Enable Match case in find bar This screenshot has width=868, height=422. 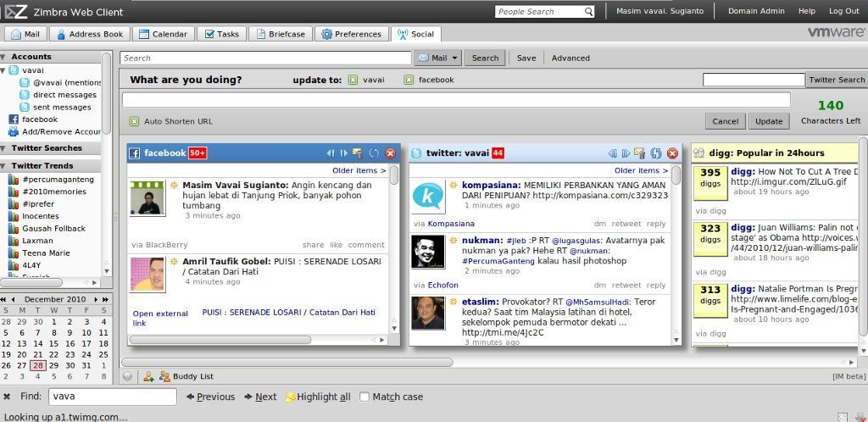364,397
